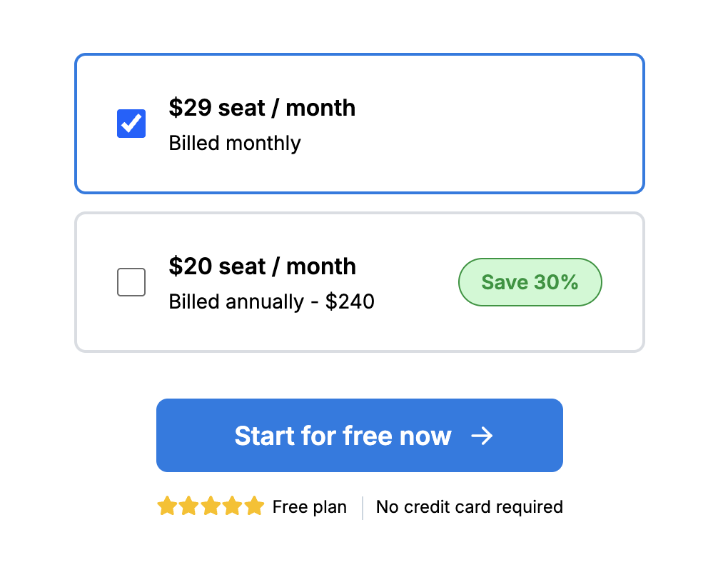This screenshot has width=728, height=570.
Task: Click the fourth gold star icon
Action: (x=232, y=506)
